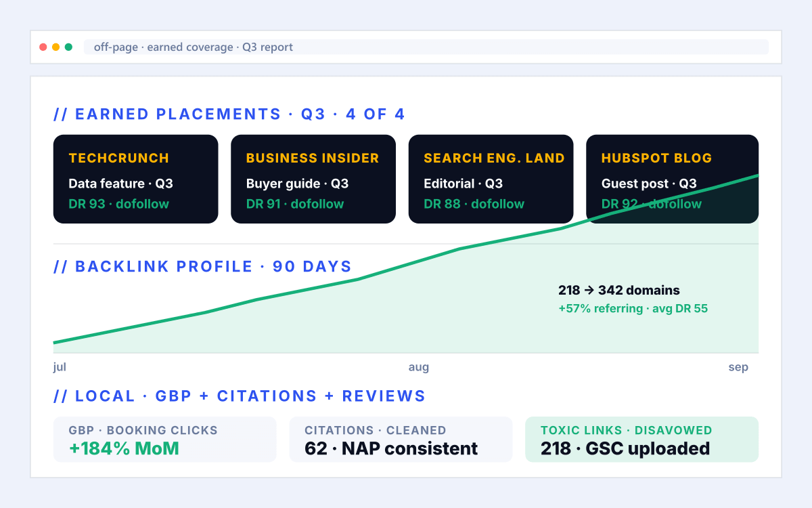Screen dimensions: 812x508
Task: Click the "Editorial · Q3" line
Action: [464, 184]
